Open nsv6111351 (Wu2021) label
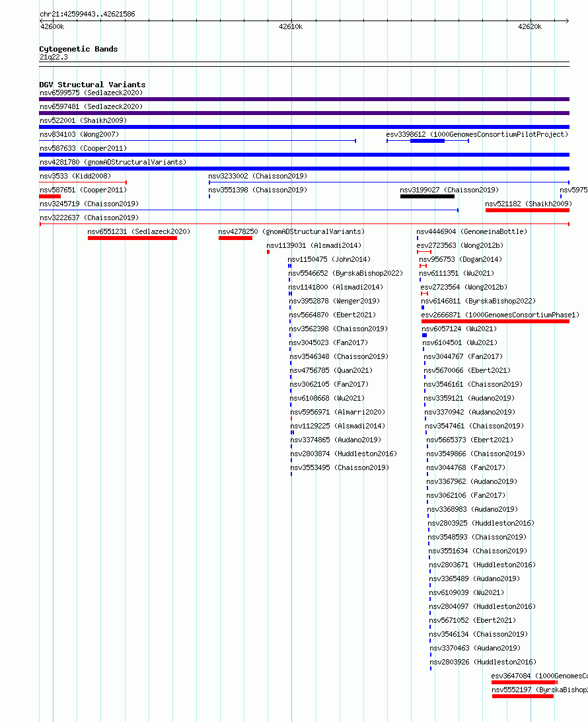The image size is (588, 722). [x=457, y=273]
